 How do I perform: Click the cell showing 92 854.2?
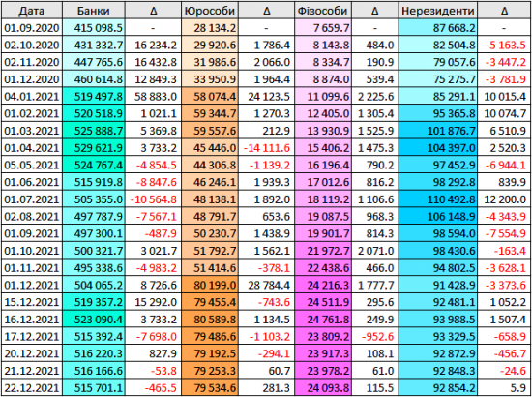[437, 387]
